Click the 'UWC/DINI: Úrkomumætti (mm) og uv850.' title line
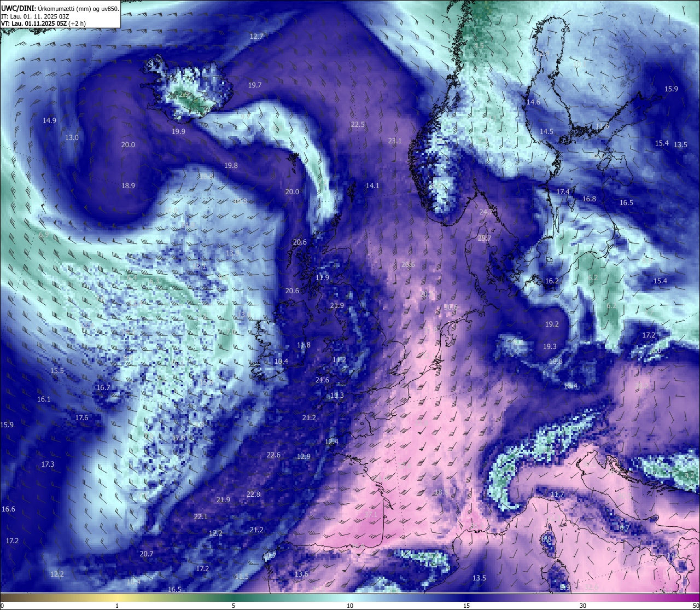700x610 pixels. [60, 9]
